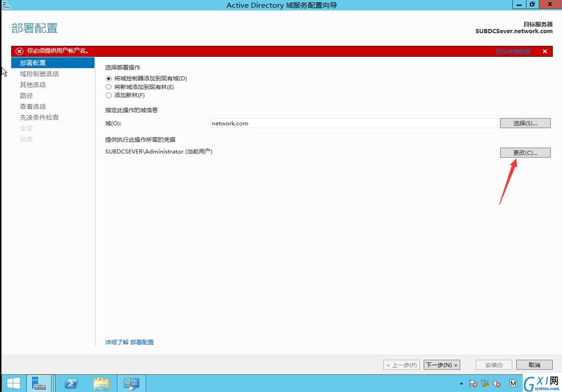Click the network status tray icon
This screenshot has width=562, height=392.
point(485,384)
